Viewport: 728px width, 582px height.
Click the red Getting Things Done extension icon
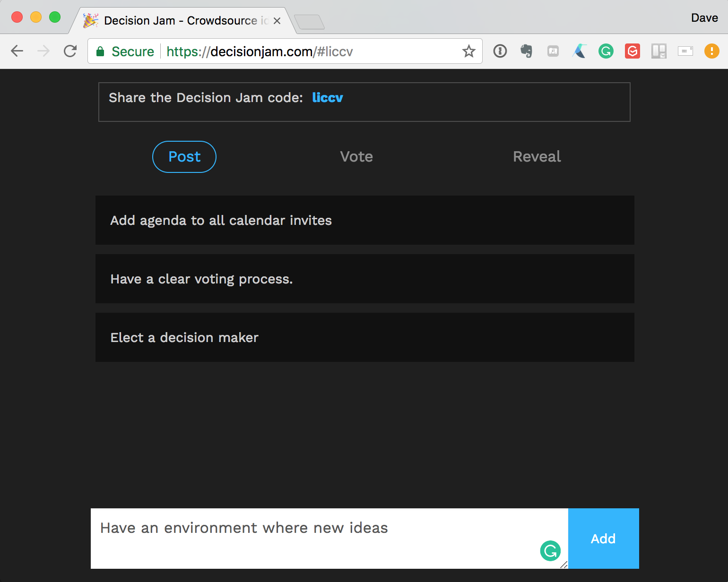pyautogui.click(x=632, y=51)
